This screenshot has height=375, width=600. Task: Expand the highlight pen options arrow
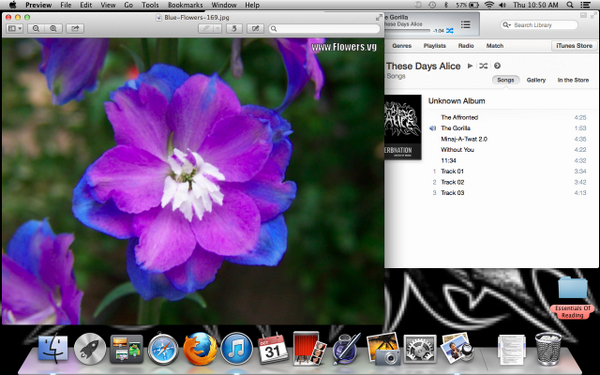coord(217,28)
